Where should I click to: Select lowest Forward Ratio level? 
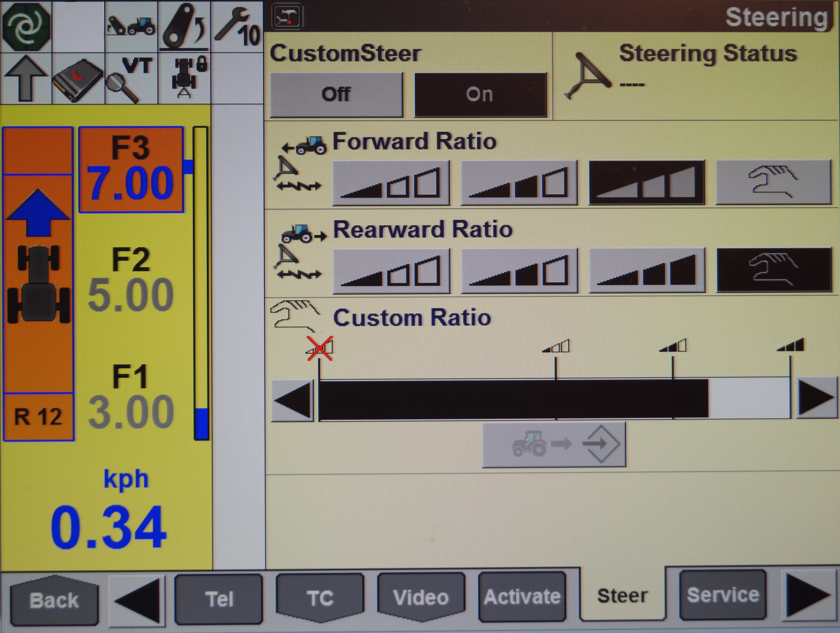pos(391,184)
